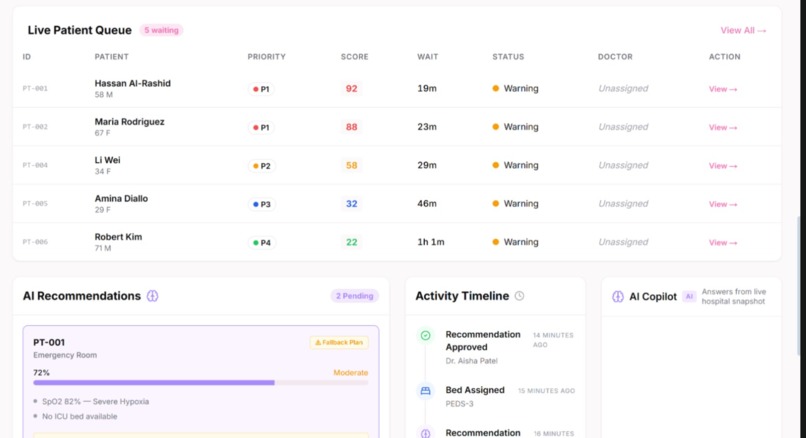Viewport: 806px width, 438px height.
Task: Open View link for Maria Rodriguez
Action: (723, 127)
